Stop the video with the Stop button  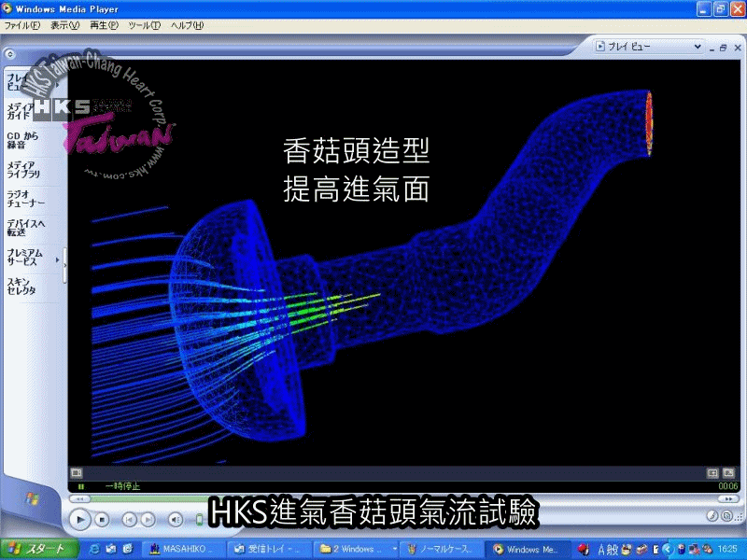(102, 520)
